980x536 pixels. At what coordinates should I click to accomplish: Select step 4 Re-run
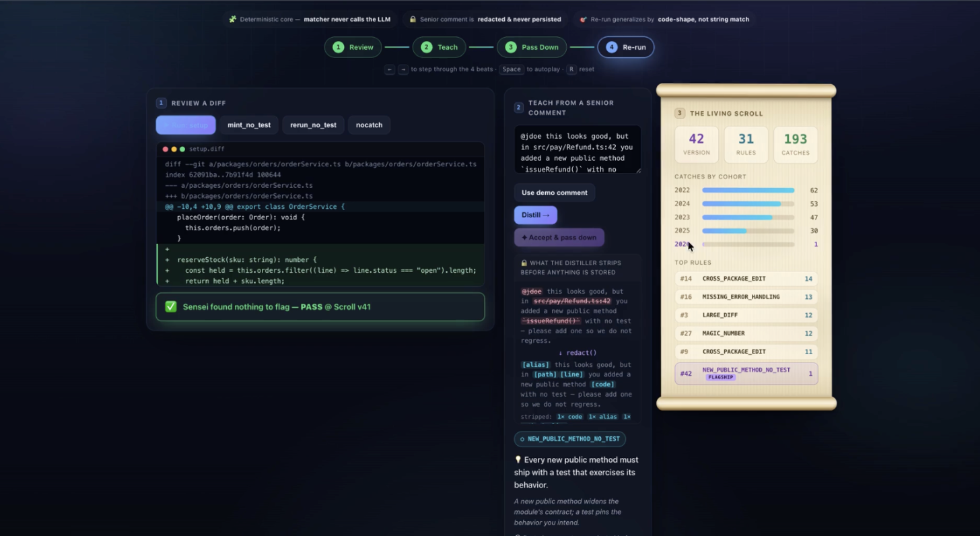pos(626,47)
